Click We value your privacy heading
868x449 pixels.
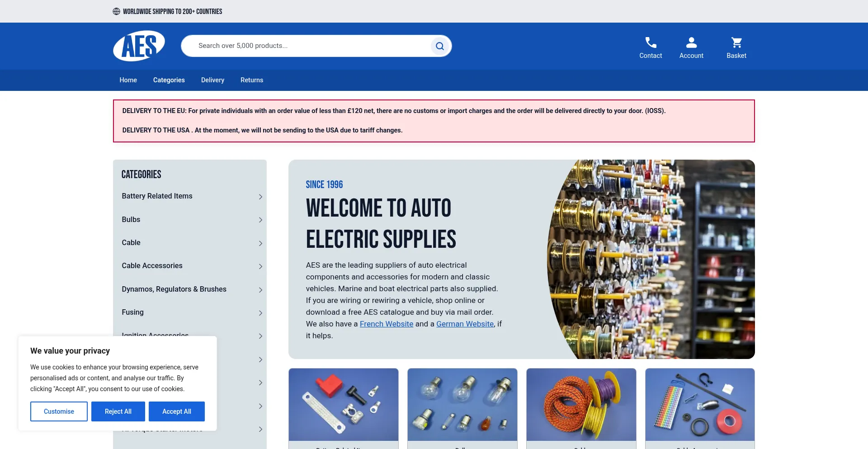tap(70, 351)
